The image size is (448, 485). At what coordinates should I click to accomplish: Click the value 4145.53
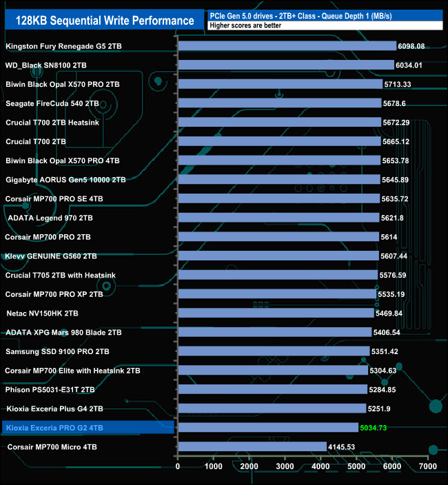[x=342, y=447]
